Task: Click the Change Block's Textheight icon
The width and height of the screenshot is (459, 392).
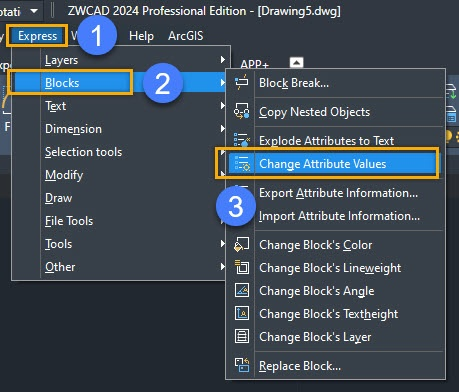Action: coord(242,313)
